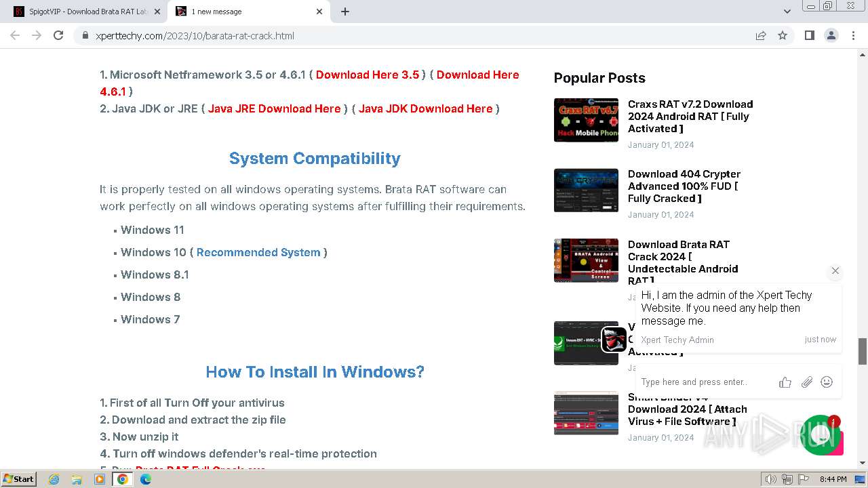The height and width of the screenshot is (488, 868).
Task: Click the site info lock icon
Action: (x=85, y=36)
